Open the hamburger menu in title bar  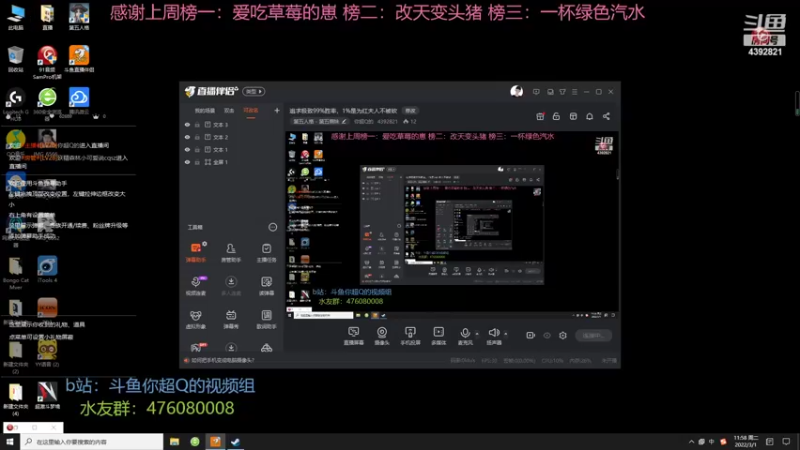(x=574, y=92)
